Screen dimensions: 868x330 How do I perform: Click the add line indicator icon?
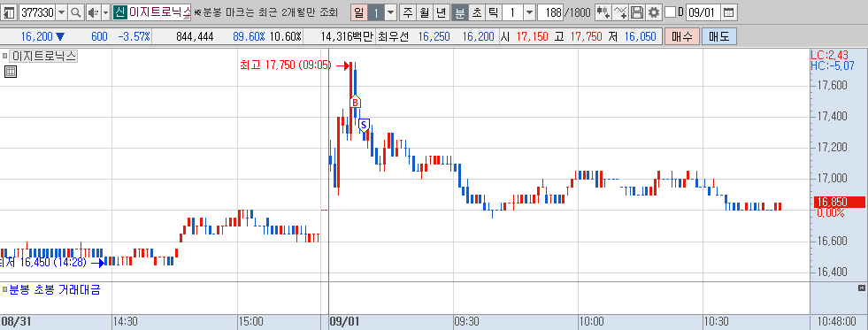tap(621, 12)
